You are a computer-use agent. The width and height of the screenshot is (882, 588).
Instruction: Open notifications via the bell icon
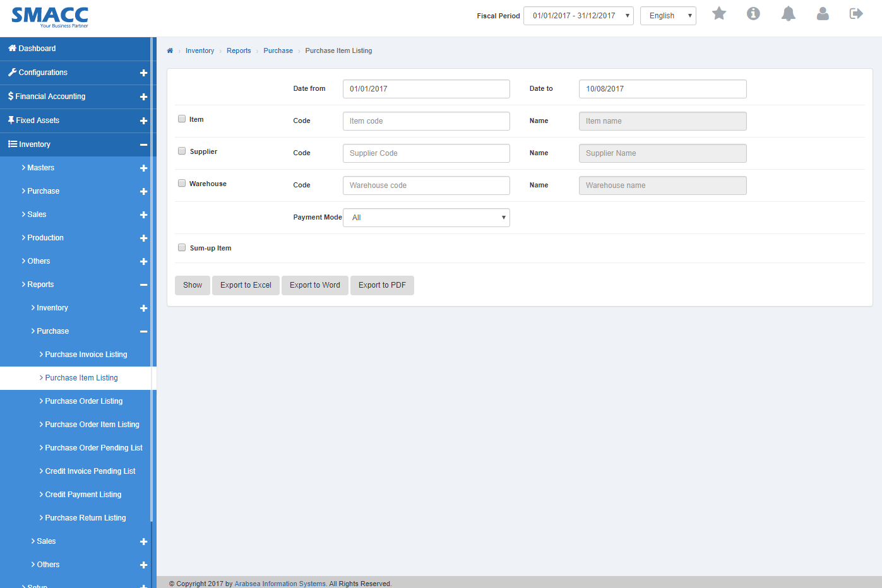(788, 13)
